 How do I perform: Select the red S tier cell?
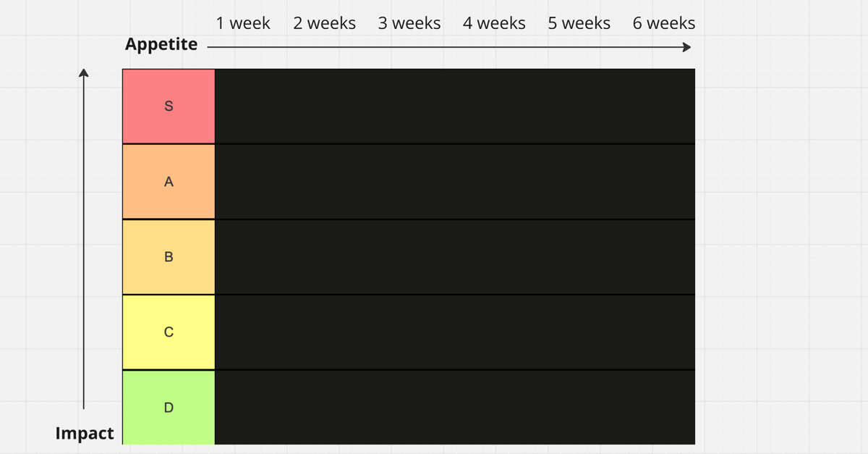169,106
